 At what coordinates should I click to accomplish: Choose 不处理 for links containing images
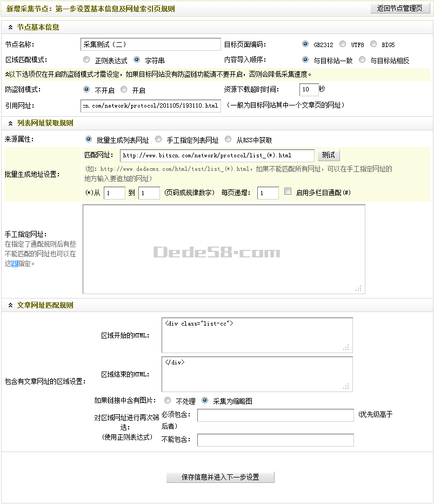click(x=167, y=401)
